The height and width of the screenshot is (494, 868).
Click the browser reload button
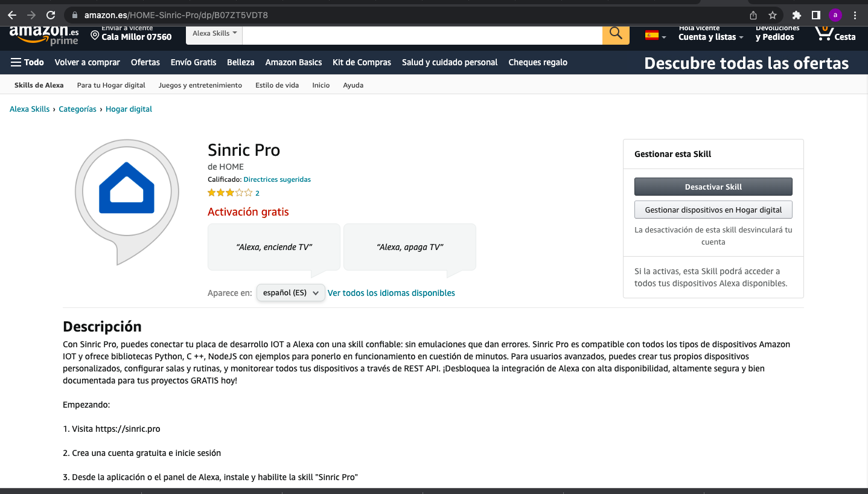(51, 15)
